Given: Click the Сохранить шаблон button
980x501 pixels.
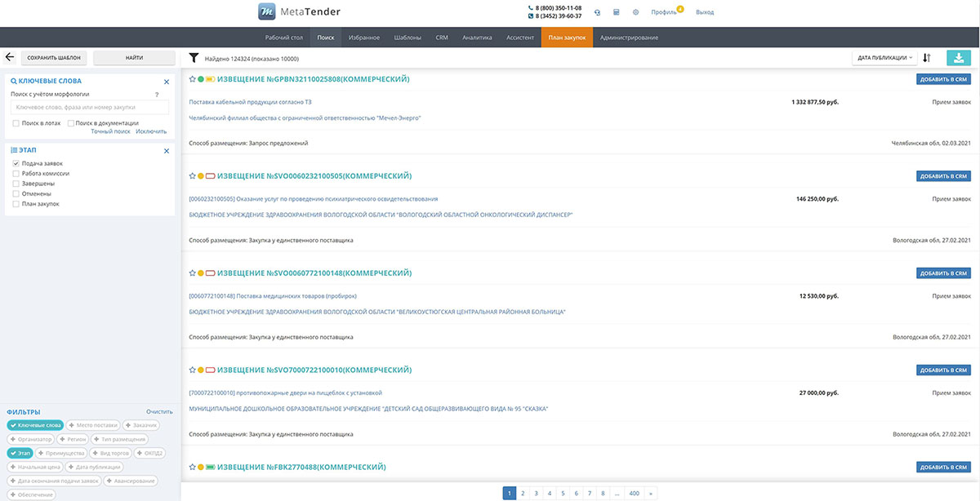Looking at the screenshot, I should tap(54, 58).
